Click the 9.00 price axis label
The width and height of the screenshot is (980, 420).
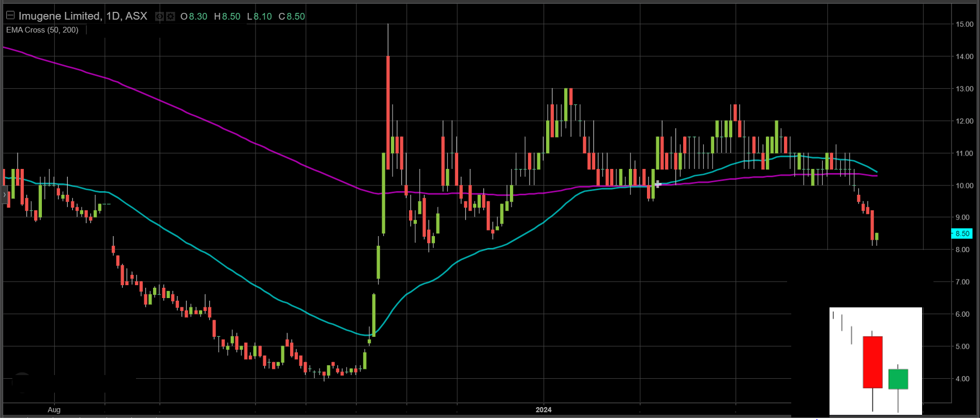pyautogui.click(x=962, y=217)
